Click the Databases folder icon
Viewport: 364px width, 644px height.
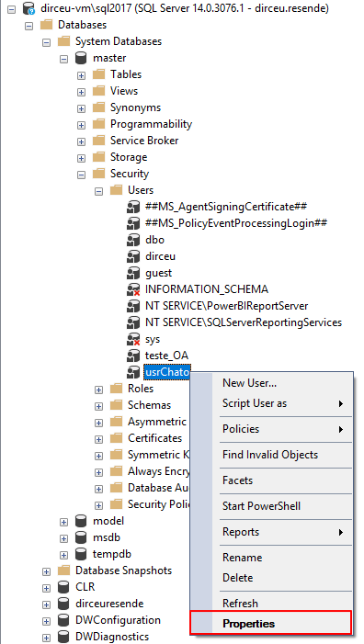(47, 25)
